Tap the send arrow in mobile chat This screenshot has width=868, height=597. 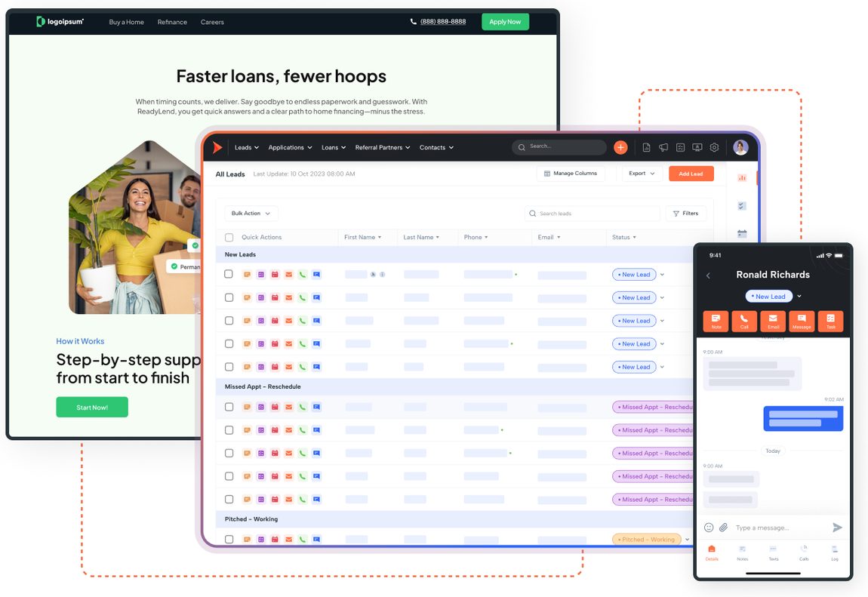(837, 528)
